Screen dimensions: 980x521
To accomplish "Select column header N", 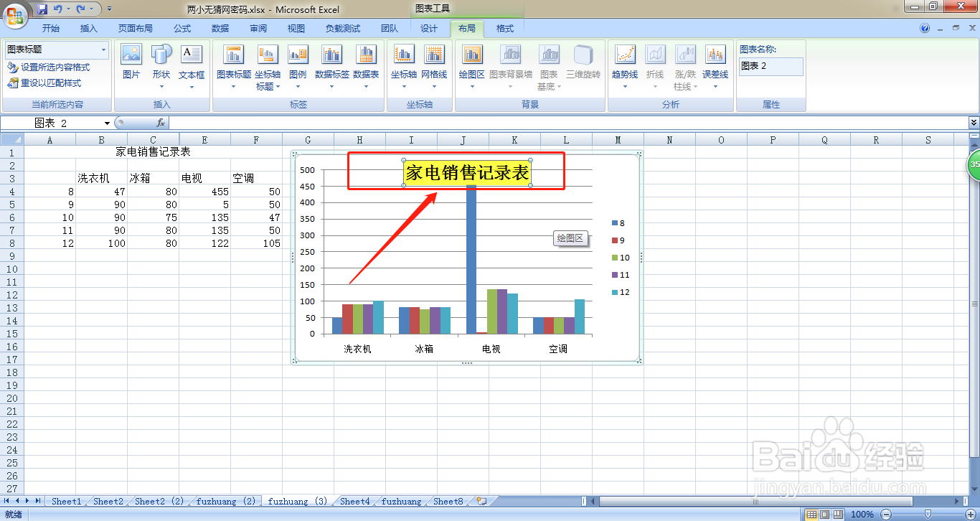I will (x=669, y=140).
